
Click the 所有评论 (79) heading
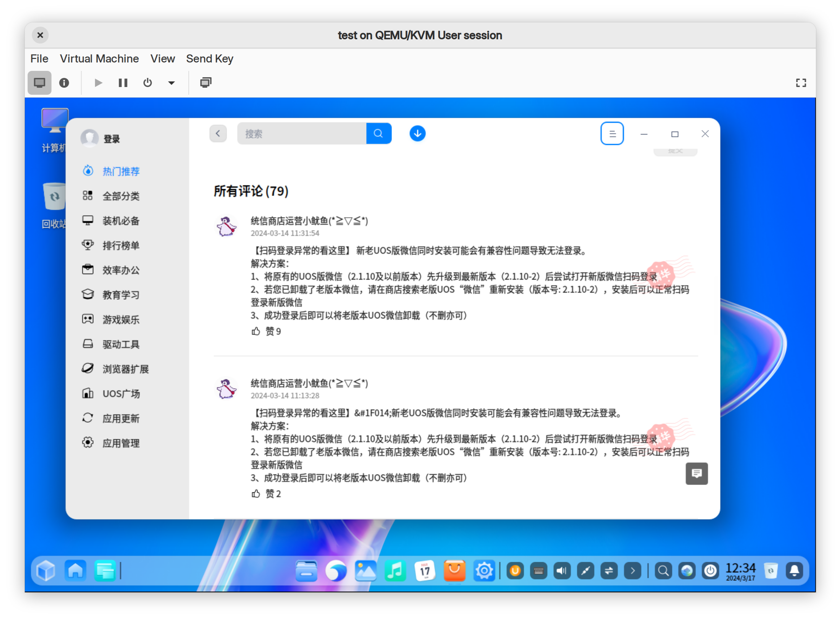point(251,191)
